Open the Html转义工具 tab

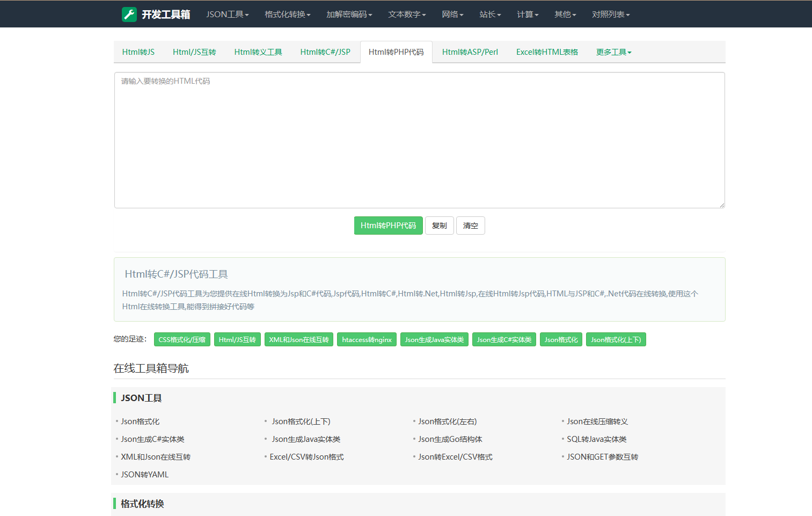258,52
